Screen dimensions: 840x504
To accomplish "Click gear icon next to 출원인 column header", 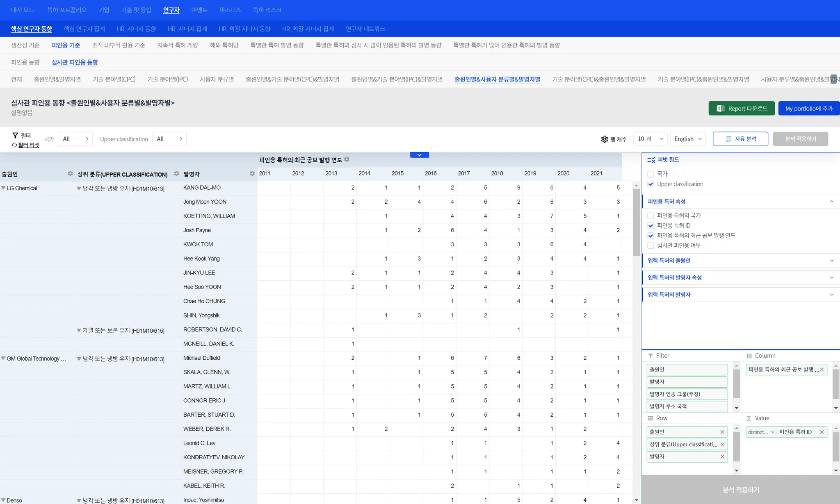I will pos(70,174).
